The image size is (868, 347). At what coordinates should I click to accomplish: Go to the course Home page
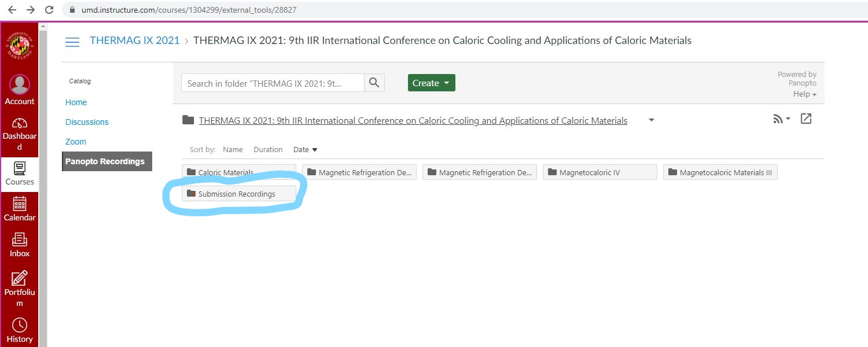(76, 102)
